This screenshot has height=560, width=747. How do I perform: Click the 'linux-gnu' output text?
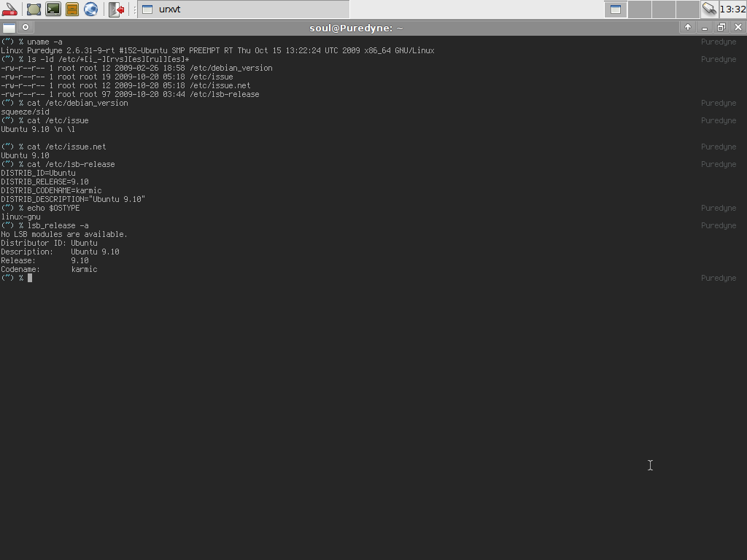click(20, 217)
